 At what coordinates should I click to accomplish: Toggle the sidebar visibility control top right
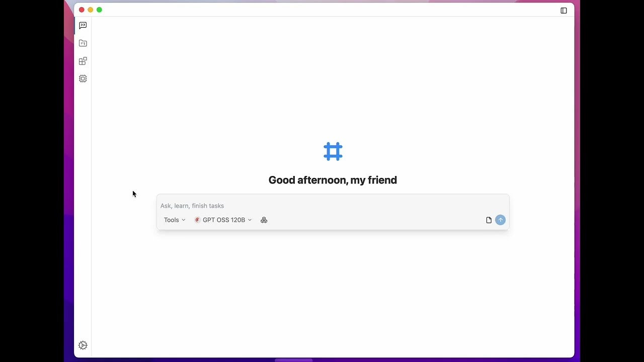pyautogui.click(x=563, y=10)
